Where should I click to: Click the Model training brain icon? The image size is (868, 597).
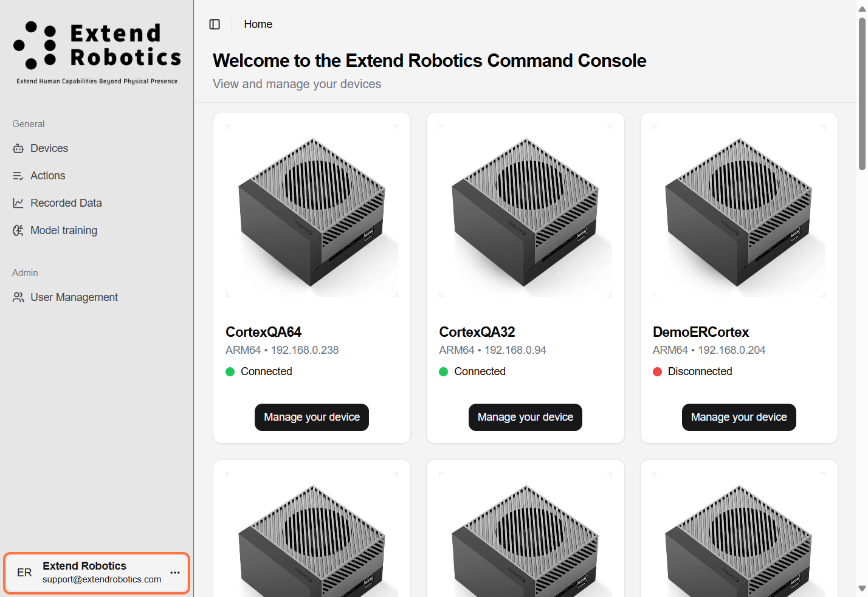tap(18, 230)
